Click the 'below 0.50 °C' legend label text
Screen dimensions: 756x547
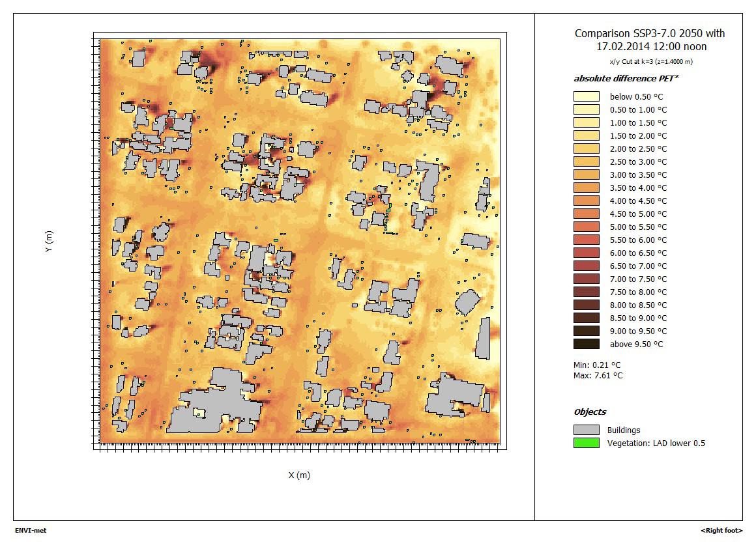coord(636,97)
